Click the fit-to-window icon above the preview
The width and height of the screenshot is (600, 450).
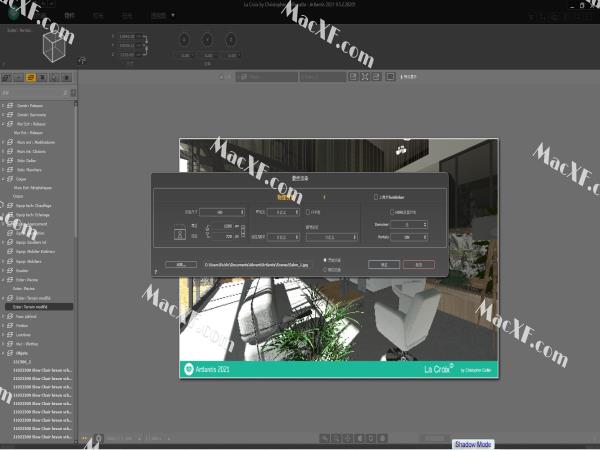tap(365, 77)
